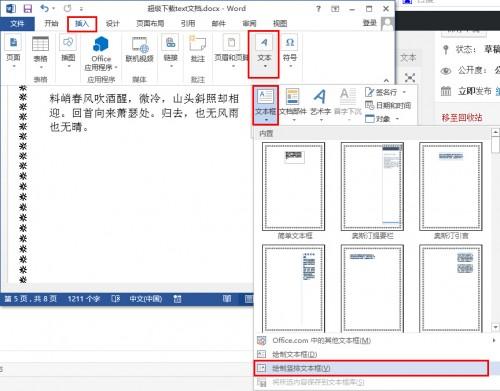Click the 日期和时间 date and time item

388,105
